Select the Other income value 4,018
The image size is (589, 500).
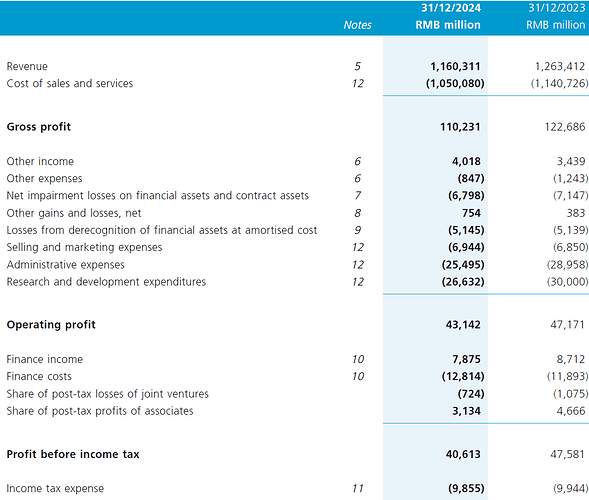point(466,162)
